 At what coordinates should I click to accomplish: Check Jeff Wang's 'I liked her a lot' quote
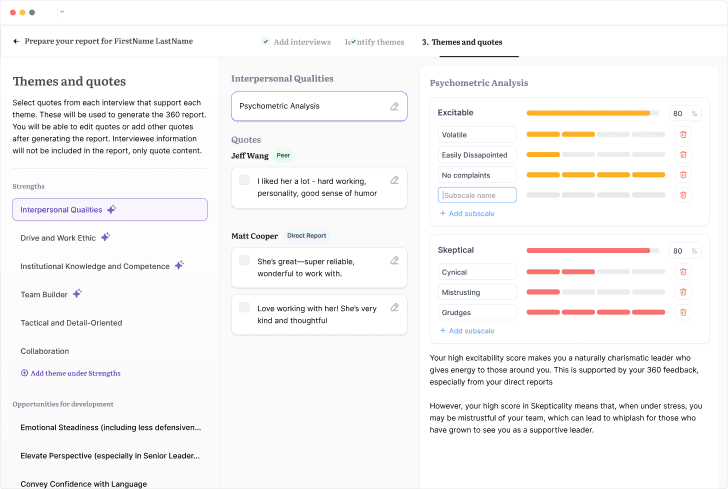click(x=244, y=181)
